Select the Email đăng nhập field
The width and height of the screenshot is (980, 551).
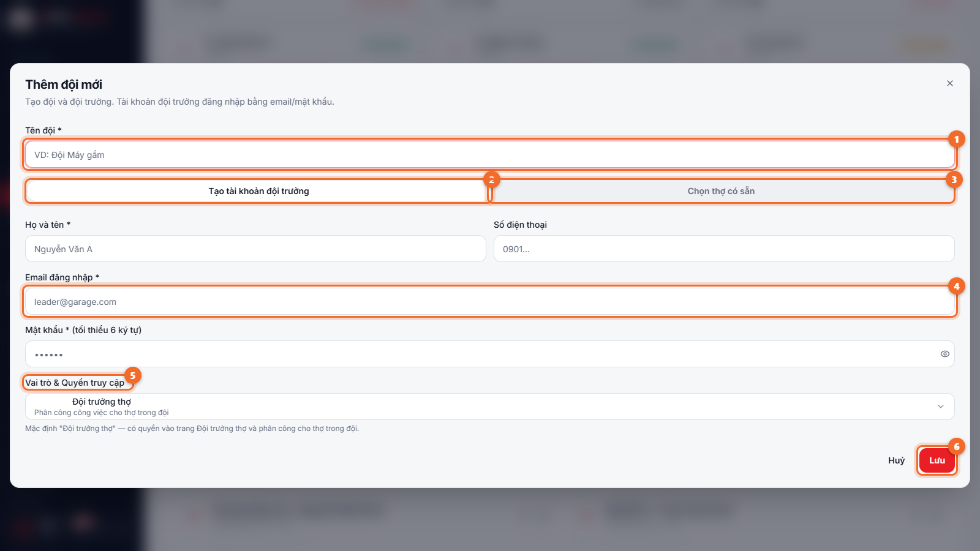[x=490, y=302]
